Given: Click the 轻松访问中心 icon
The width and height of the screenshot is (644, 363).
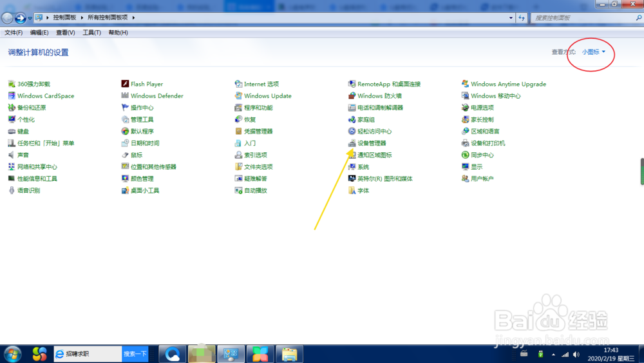Looking at the screenshot, I should coord(352,132).
